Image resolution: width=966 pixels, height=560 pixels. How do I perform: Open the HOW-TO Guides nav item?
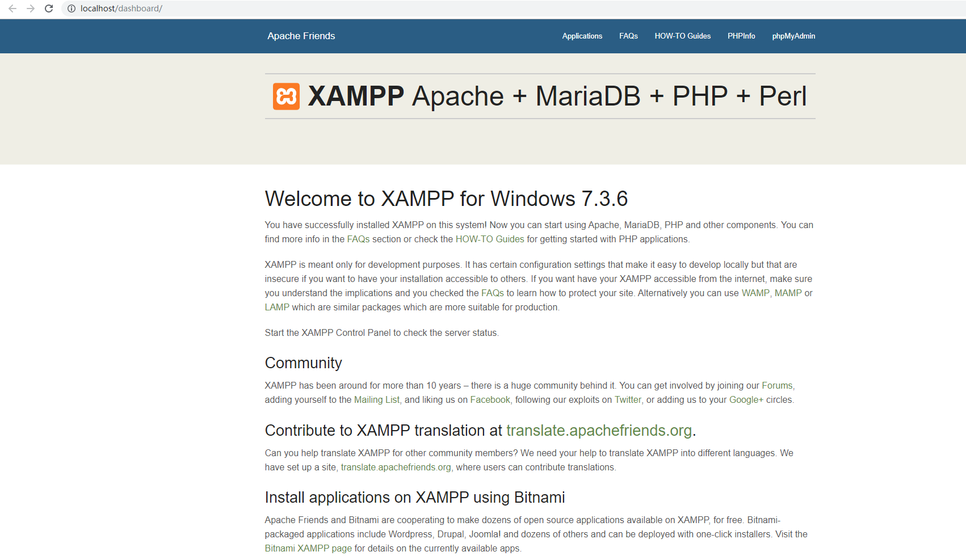[682, 36]
